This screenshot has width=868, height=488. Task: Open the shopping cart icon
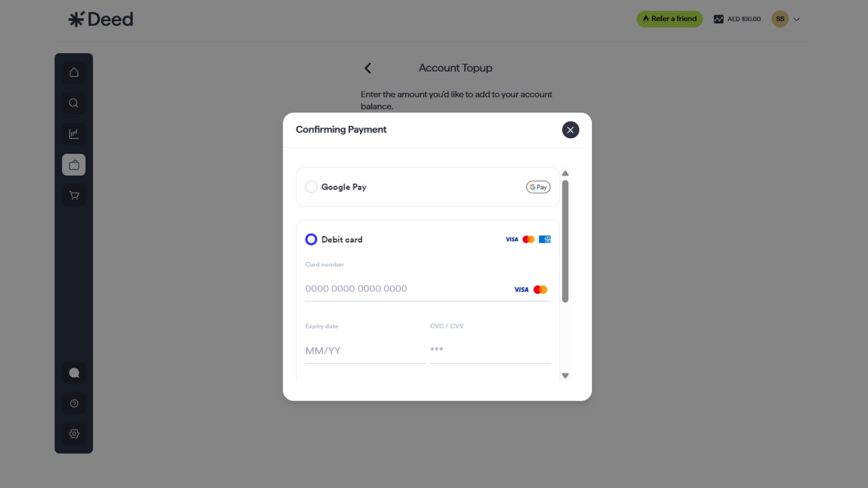pos(74,195)
